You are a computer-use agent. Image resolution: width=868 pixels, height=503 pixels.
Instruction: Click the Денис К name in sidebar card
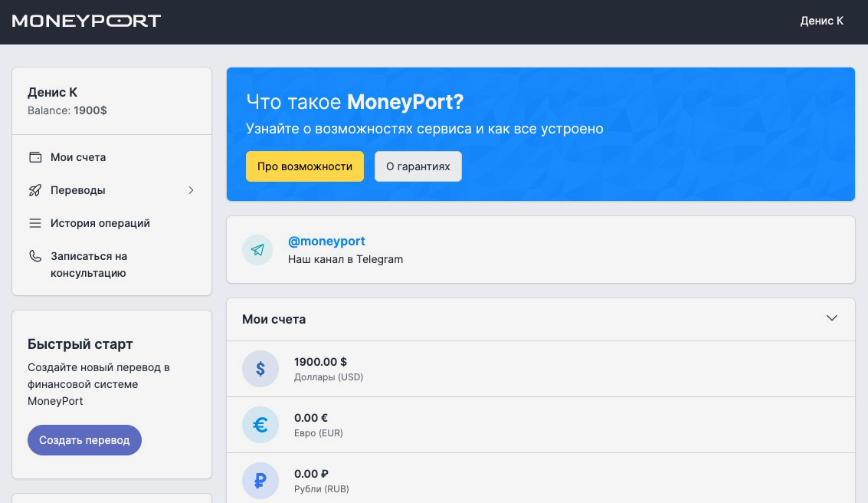point(53,92)
